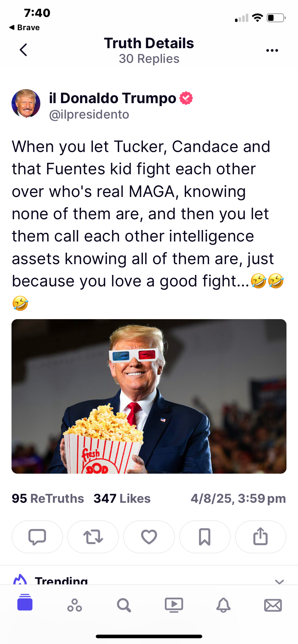Viewport: 298px width, 644px height.
Task: Bookmark this truth
Action: [205, 537]
